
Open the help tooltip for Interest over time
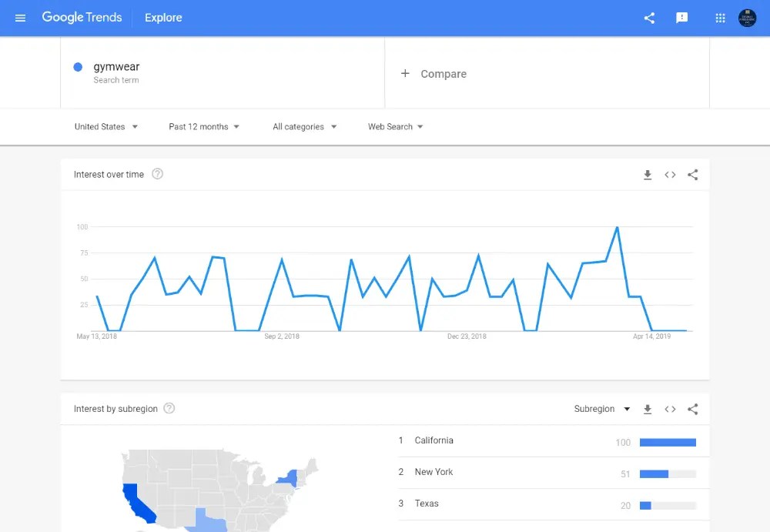click(157, 174)
